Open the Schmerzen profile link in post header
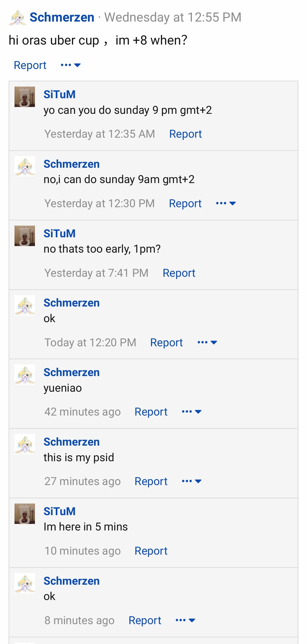The width and height of the screenshot is (307, 644). (x=62, y=17)
